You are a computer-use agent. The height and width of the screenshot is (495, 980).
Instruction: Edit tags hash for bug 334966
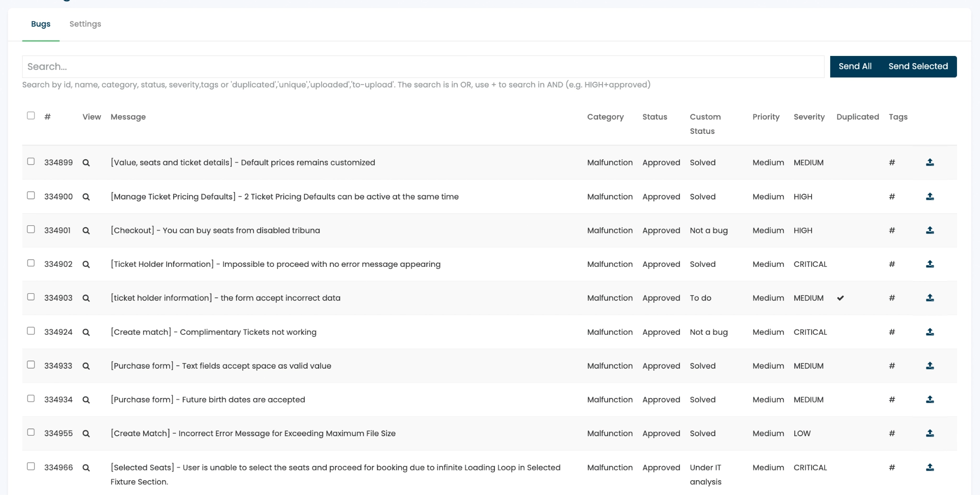pos(891,467)
